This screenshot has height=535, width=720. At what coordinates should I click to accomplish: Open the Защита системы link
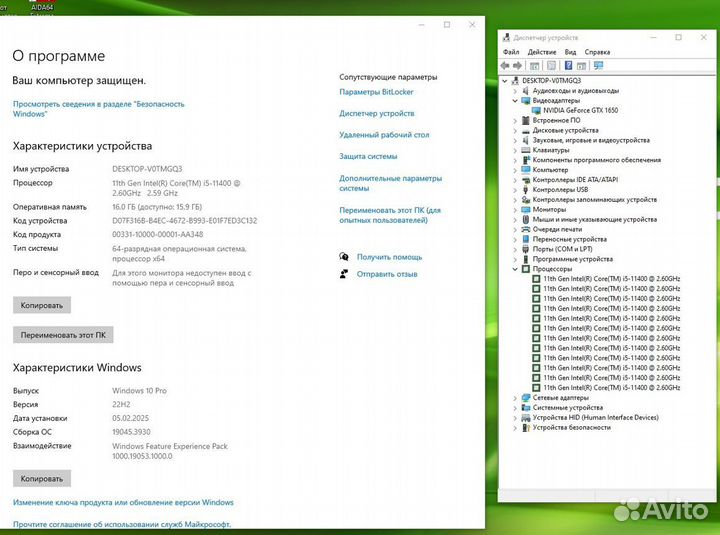[x=368, y=156]
